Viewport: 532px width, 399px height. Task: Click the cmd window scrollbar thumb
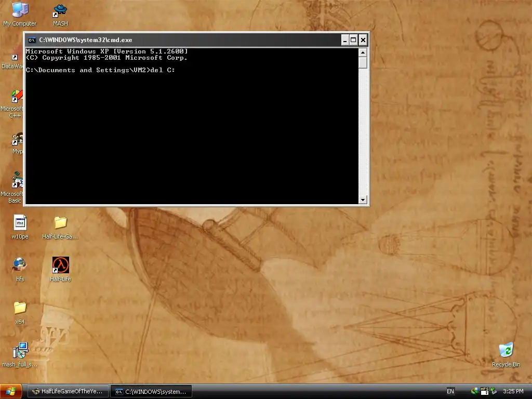363,63
